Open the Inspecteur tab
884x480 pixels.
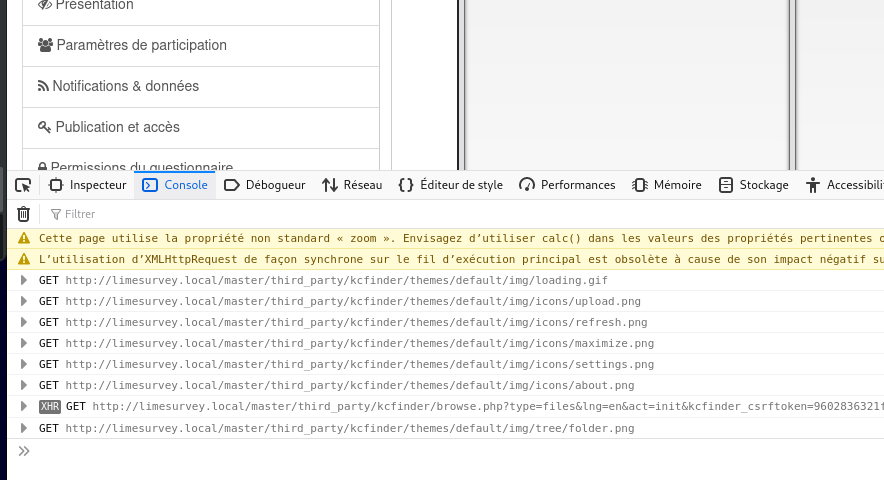(88, 185)
